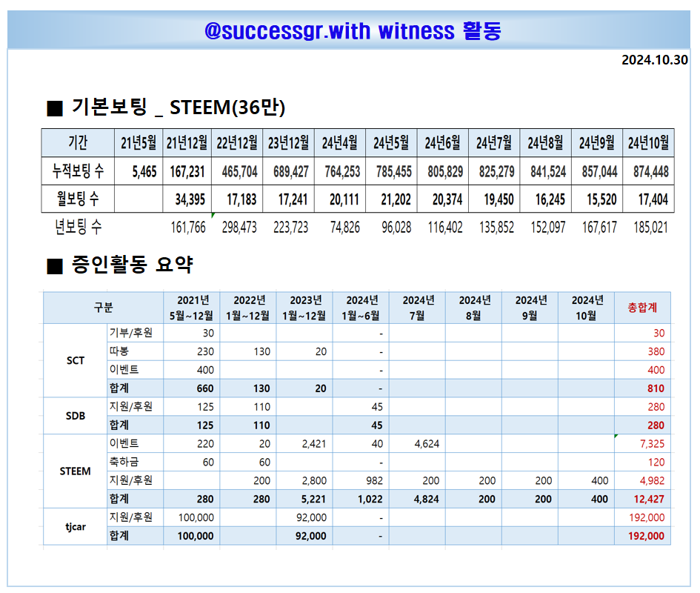Viewport: 700px width, 593px height.
Task: Click the 'tjcar' group label
Action: click(76, 526)
